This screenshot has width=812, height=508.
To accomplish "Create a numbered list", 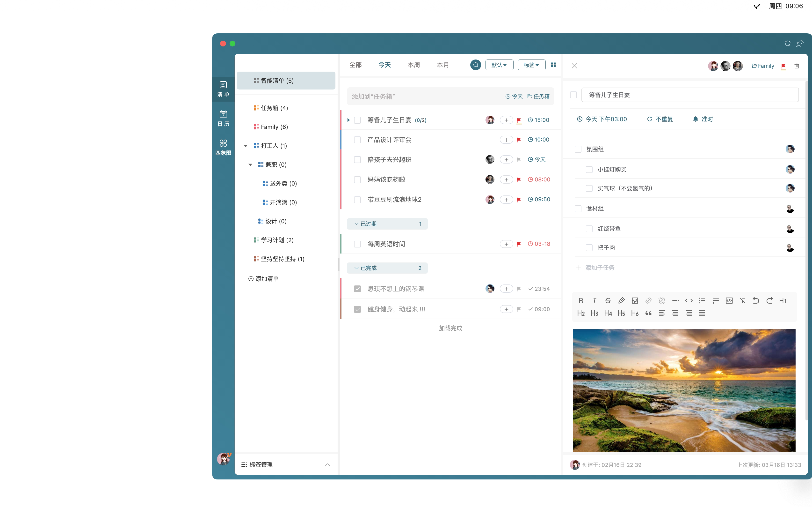I will click(716, 301).
